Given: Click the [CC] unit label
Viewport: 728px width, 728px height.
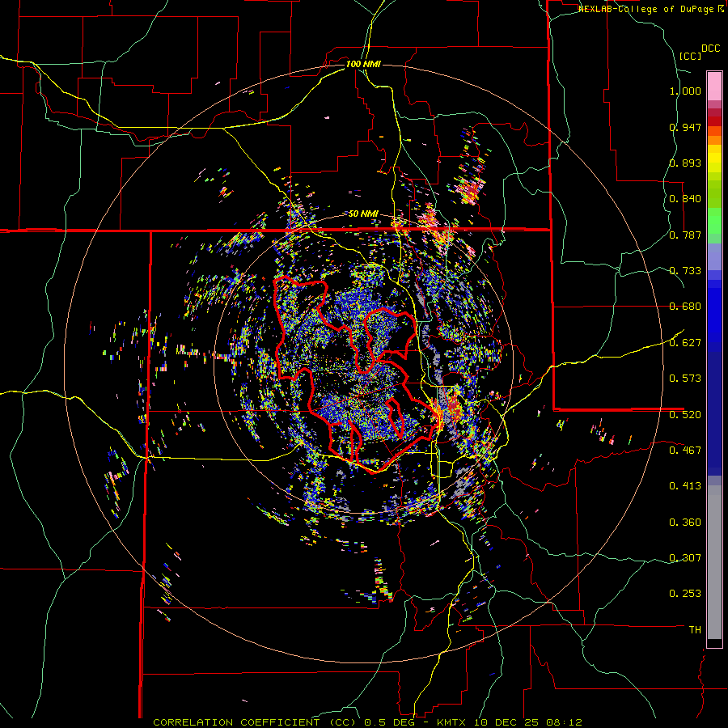Looking at the screenshot, I should coord(690,56).
